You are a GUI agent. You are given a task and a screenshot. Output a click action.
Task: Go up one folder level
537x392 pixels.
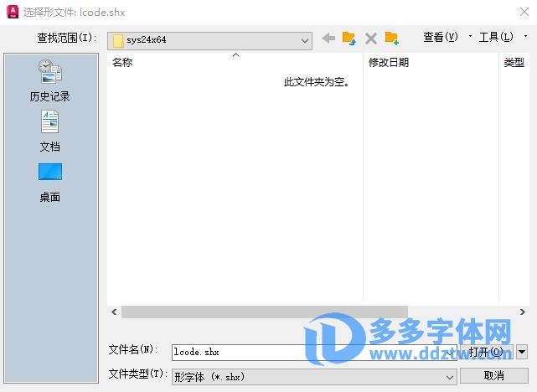[349, 39]
